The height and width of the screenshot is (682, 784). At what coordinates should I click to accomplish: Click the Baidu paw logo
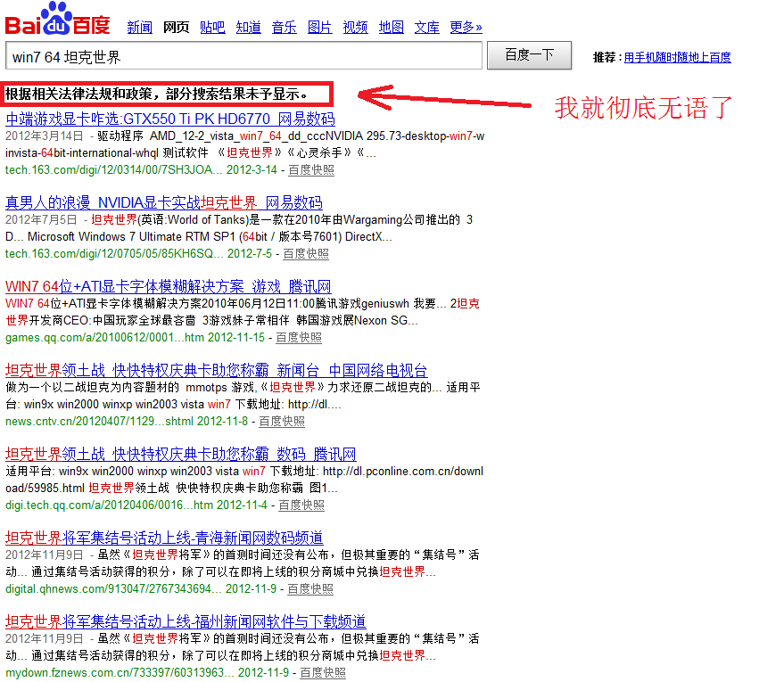click(57, 19)
